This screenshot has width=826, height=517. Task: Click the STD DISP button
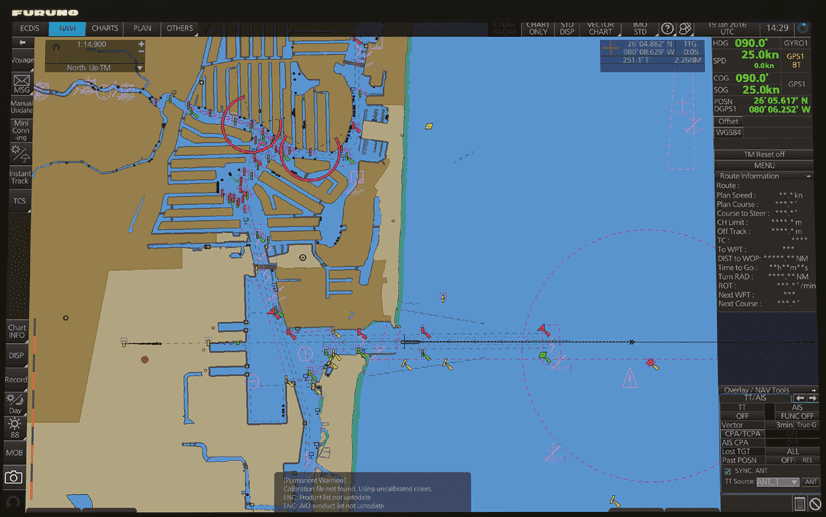[x=567, y=28]
